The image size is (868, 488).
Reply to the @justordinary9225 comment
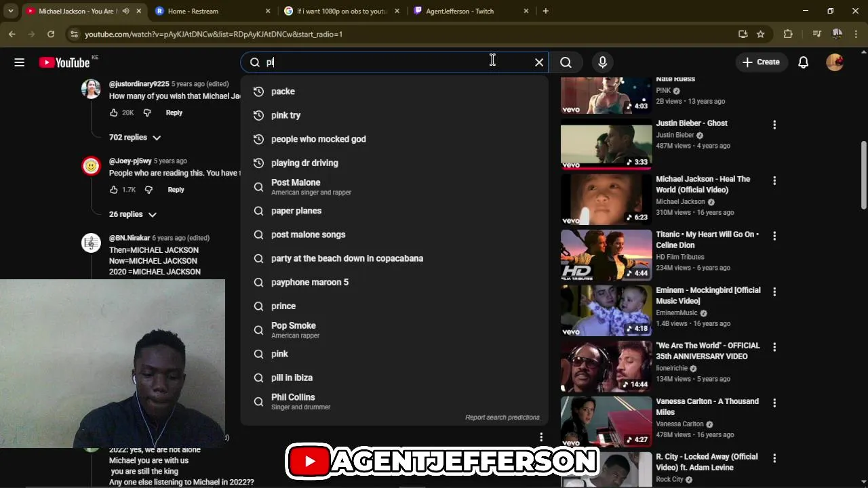point(174,113)
